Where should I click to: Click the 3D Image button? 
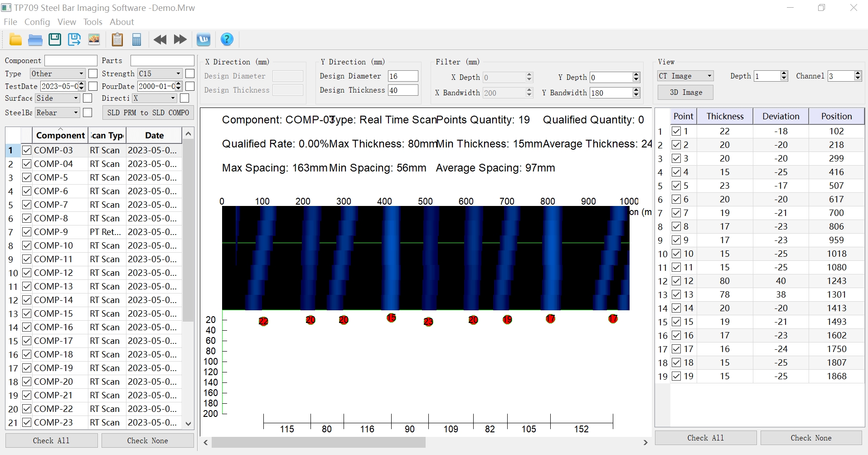[685, 92]
